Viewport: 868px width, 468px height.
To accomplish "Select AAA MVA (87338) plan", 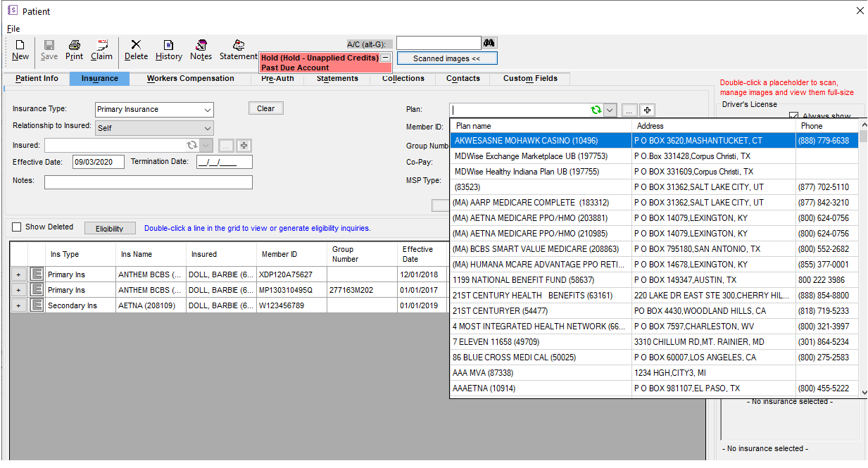I will [x=653, y=373].
